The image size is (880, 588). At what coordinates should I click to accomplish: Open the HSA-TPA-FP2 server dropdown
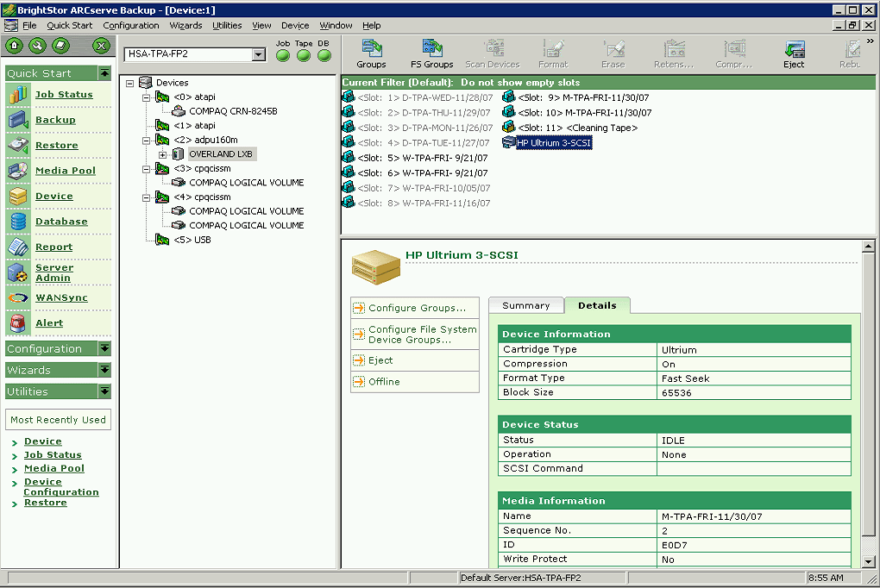pos(258,53)
